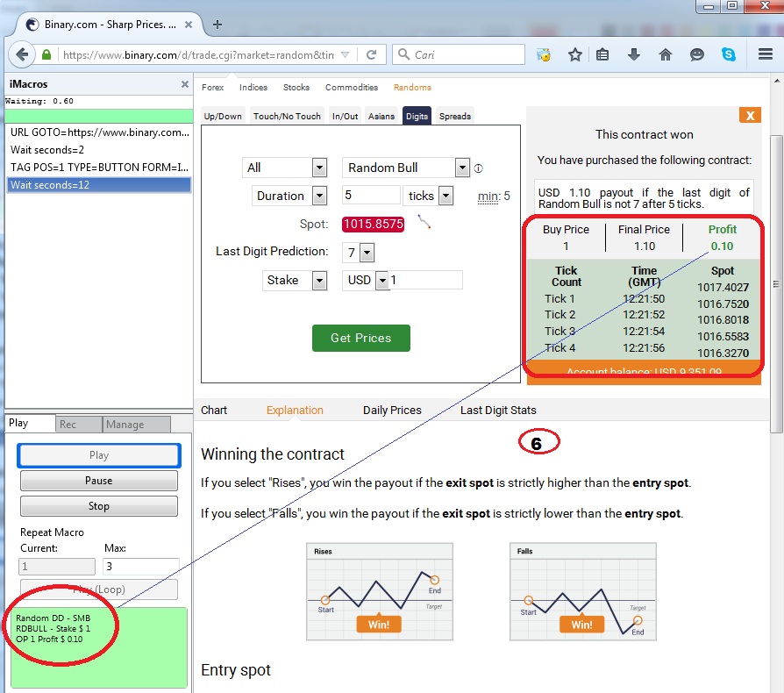Open the downloads arrow icon
The image size is (784, 693).
point(634,54)
